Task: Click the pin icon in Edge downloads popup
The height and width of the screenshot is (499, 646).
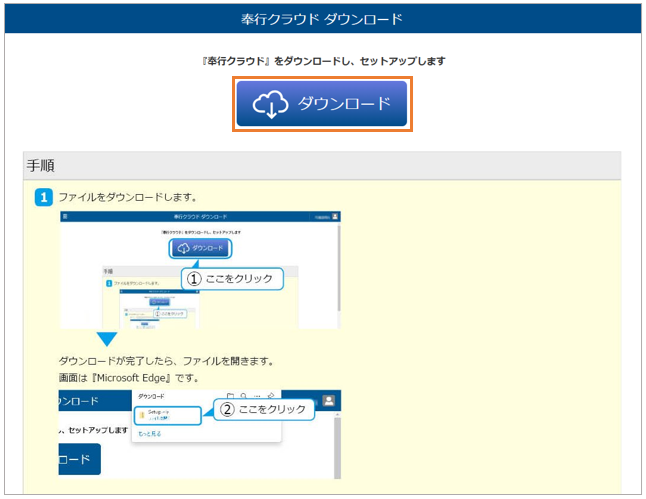Action: [271, 396]
